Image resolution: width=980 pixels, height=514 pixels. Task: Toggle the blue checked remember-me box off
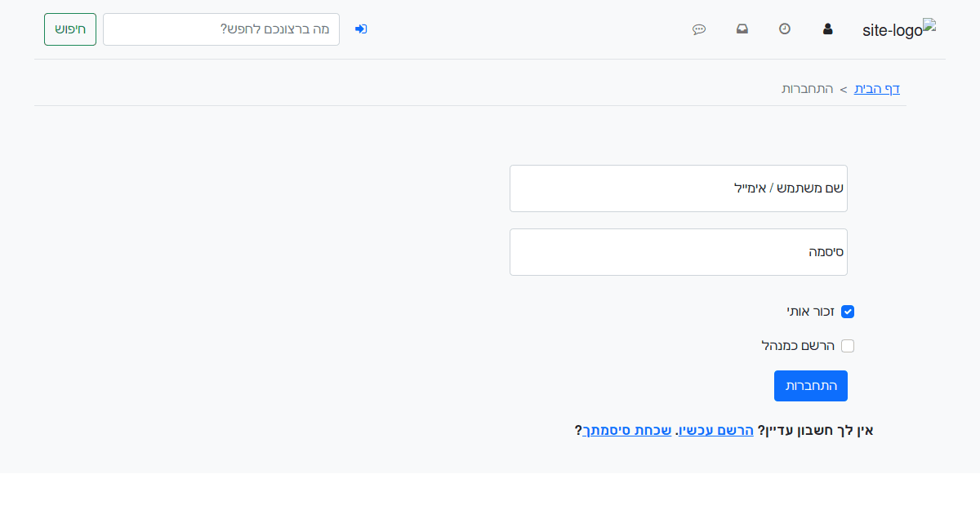click(848, 311)
